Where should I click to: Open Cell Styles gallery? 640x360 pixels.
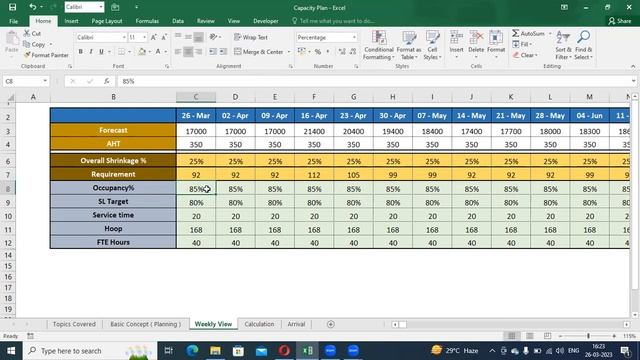pos(432,45)
